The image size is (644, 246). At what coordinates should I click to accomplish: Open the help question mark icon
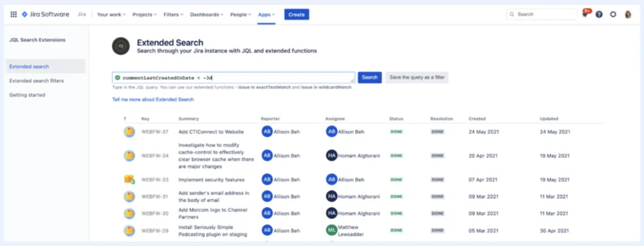[x=599, y=14]
